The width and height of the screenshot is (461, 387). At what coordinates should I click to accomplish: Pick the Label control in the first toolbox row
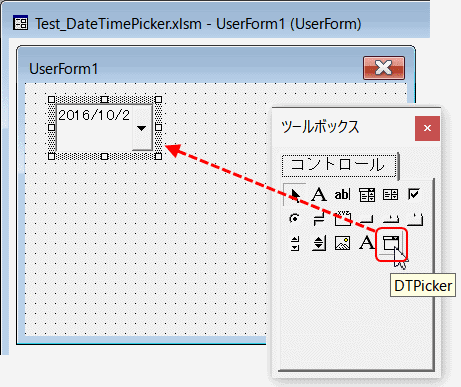coord(319,194)
